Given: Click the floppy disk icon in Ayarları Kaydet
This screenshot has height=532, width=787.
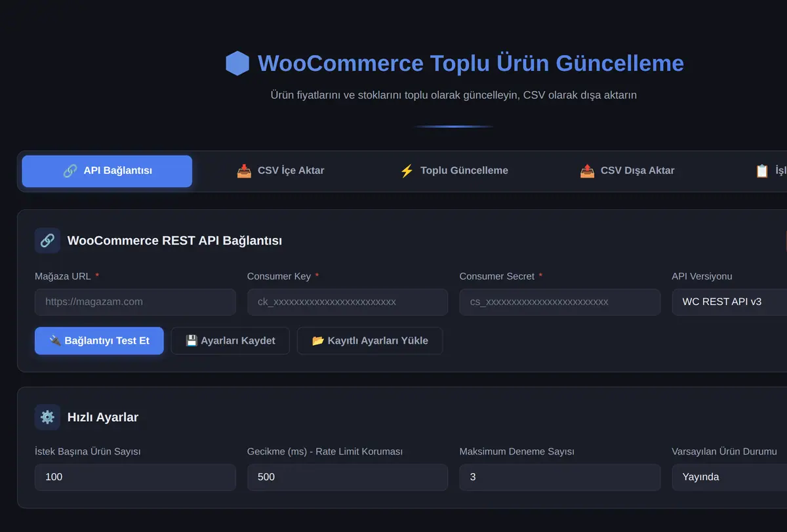Looking at the screenshot, I should pyautogui.click(x=192, y=341).
